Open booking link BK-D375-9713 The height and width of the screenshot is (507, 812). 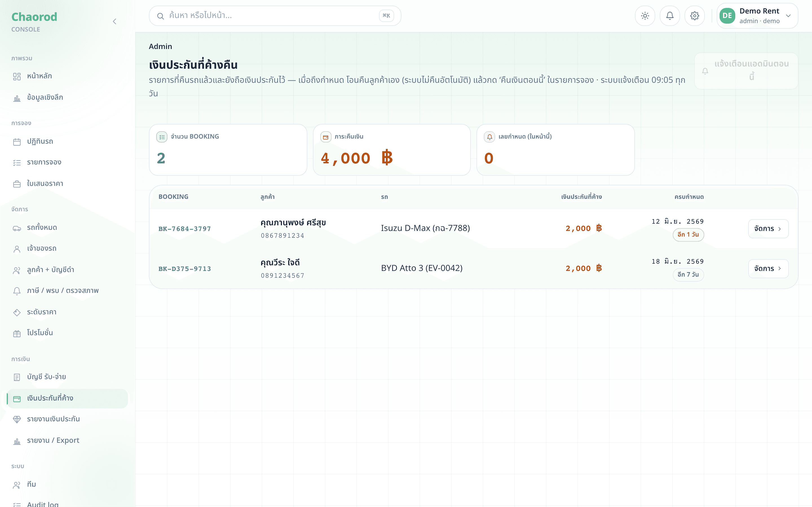pos(185,269)
